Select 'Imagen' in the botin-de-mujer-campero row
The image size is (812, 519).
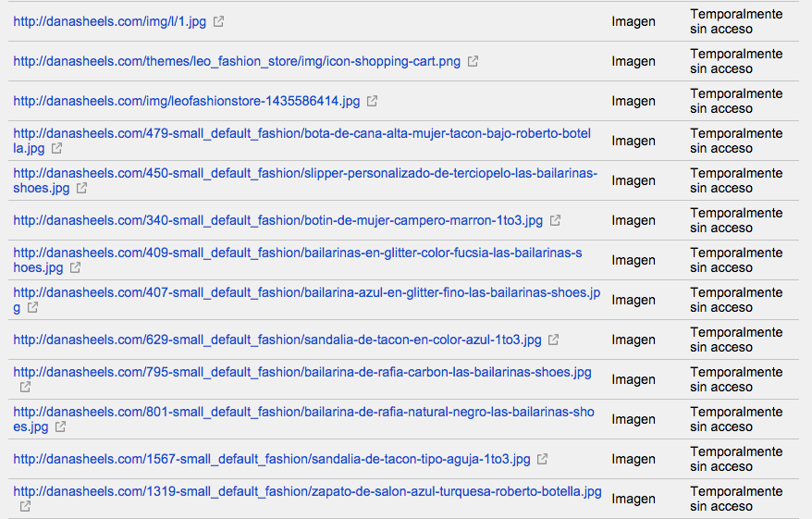pyautogui.click(x=634, y=221)
